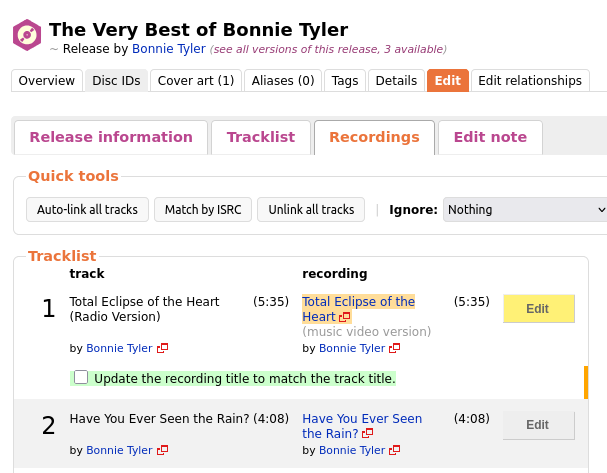Open the Cover art (1) tab
The width and height of the screenshot is (607, 473).
pyautogui.click(x=196, y=81)
